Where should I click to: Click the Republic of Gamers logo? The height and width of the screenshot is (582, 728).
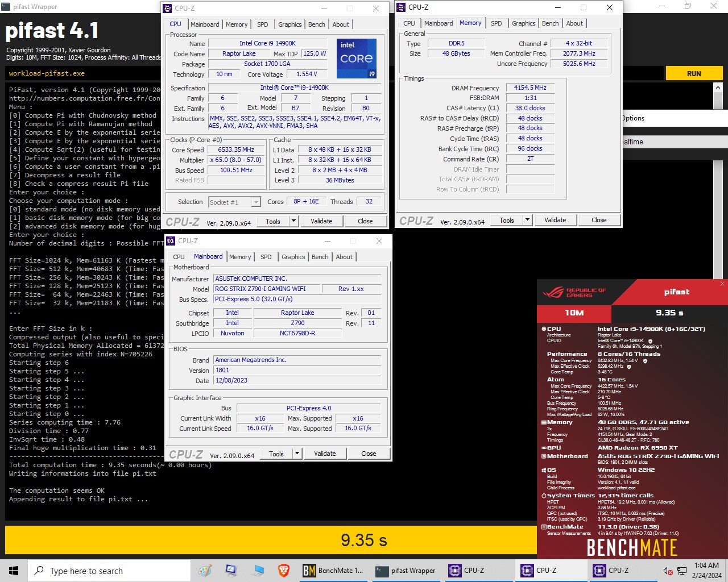click(574, 292)
